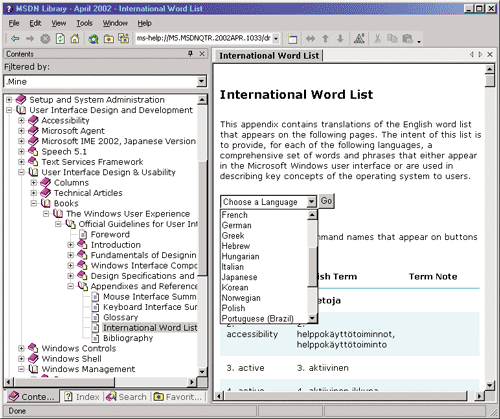Open the File menu
The width and height of the screenshot is (500, 419).
click(x=14, y=23)
